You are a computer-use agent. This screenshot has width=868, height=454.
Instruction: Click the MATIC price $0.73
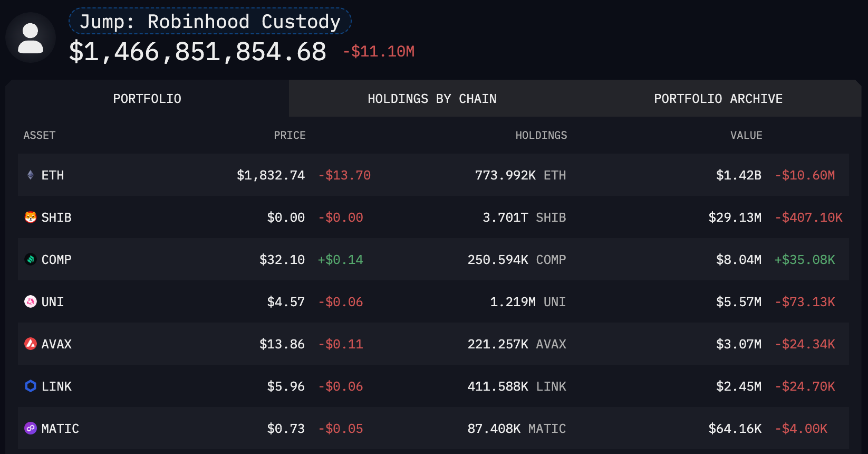click(286, 429)
